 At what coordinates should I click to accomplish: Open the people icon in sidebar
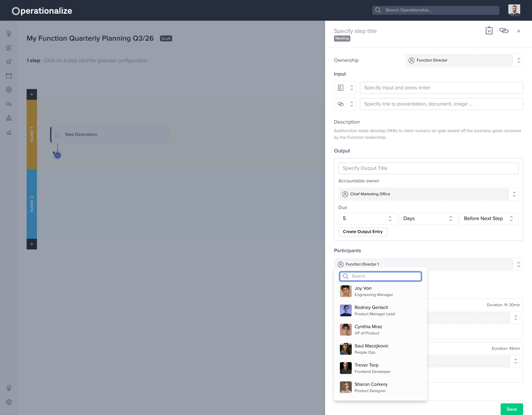pyautogui.click(x=9, y=104)
